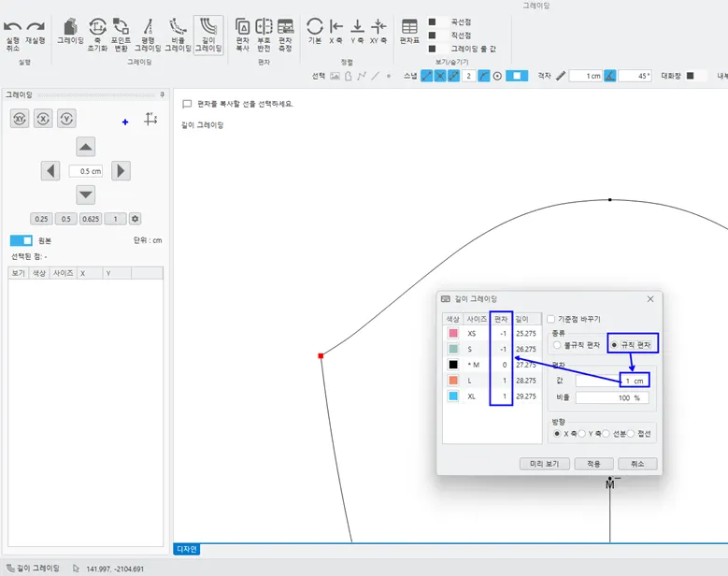Viewport: 728px width, 576px height.
Task: Switch to the 디자인 tab
Action: (187, 550)
